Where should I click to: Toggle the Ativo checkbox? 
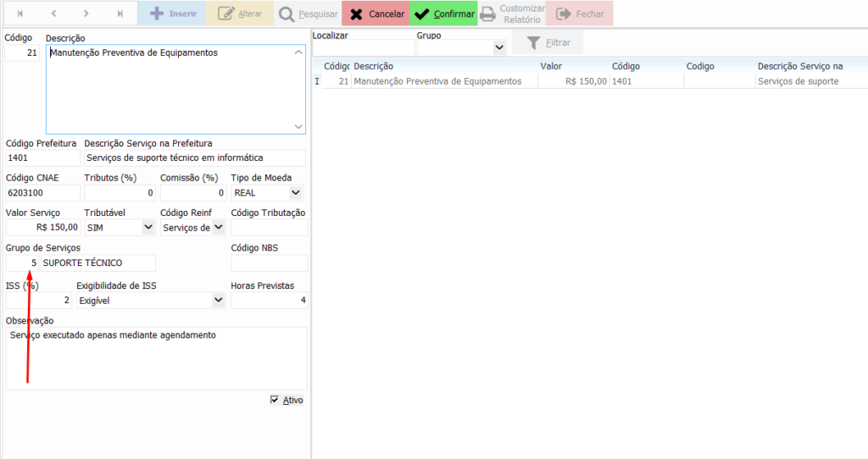click(x=274, y=400)
